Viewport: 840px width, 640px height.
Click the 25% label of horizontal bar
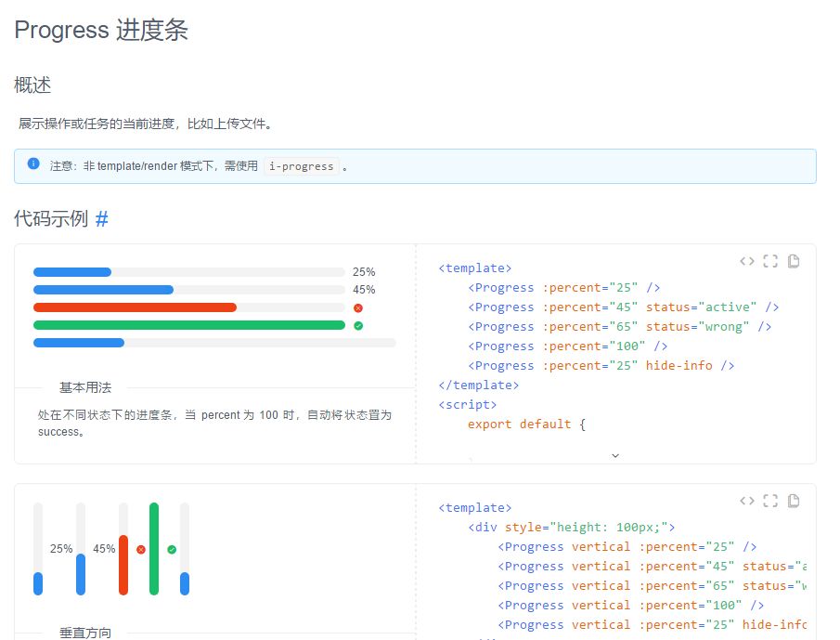[364, 272]
